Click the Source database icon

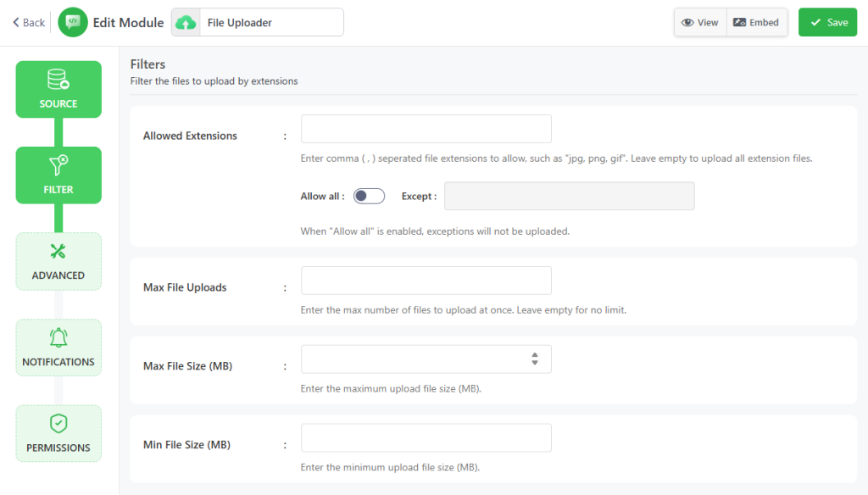58,80
